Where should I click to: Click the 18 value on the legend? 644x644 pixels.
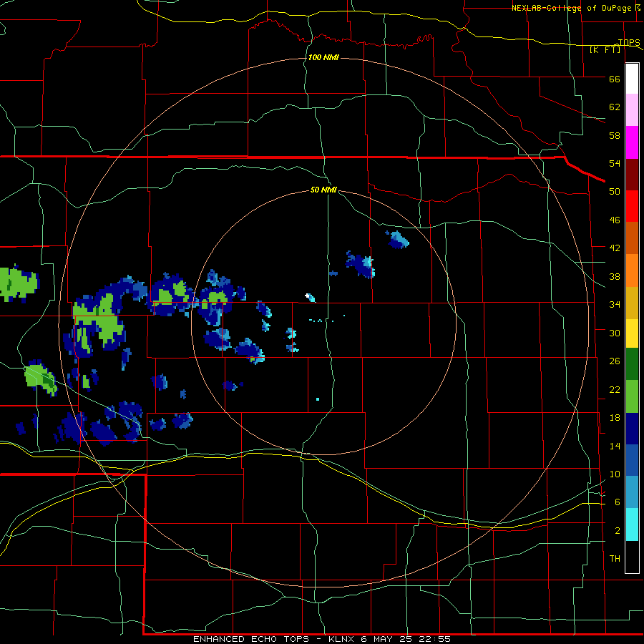[615, 418]
